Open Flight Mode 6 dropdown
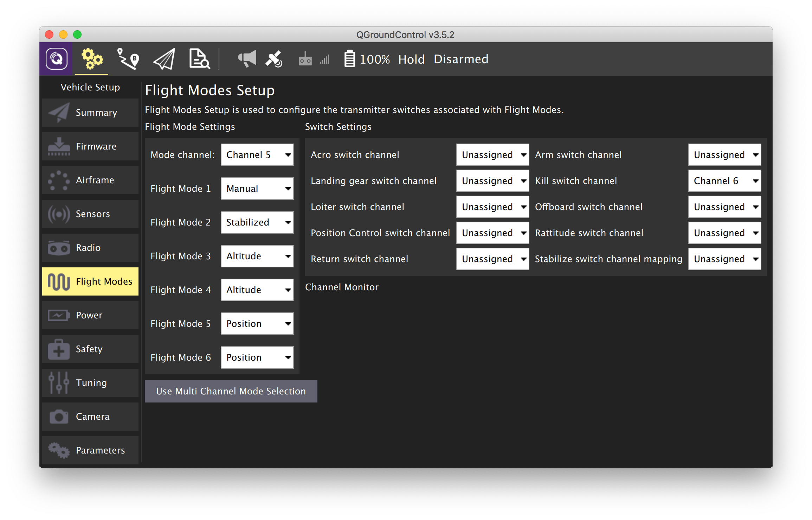The width and height of the screenshot is (812, 520). [x=257, y=357]
